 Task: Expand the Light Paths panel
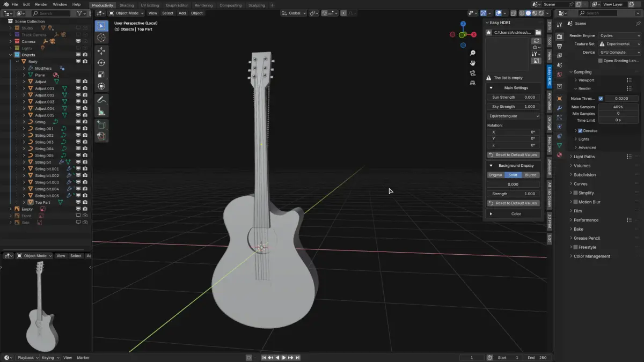pos(584,157)
